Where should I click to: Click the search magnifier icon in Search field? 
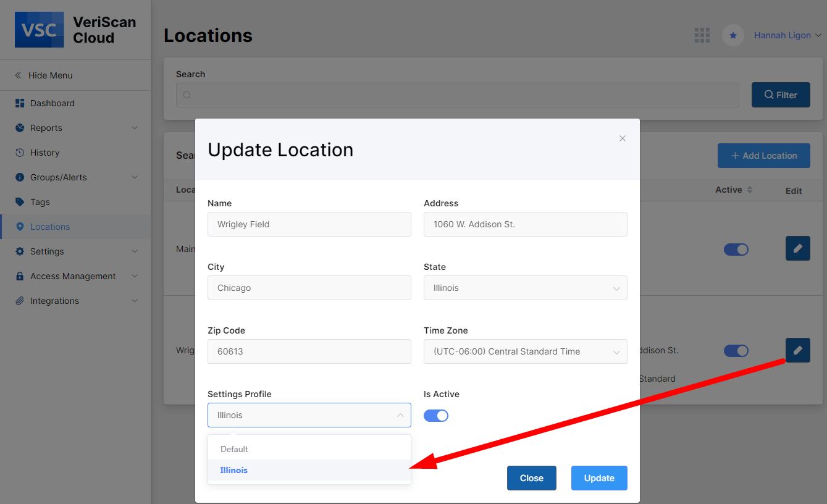pyautogui.click(x=187, y=95)
